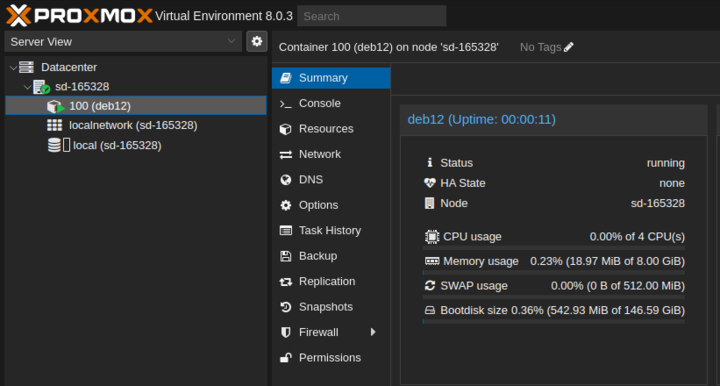
Task: Collapse the Datacenter tree node
Action: (13, 68)
